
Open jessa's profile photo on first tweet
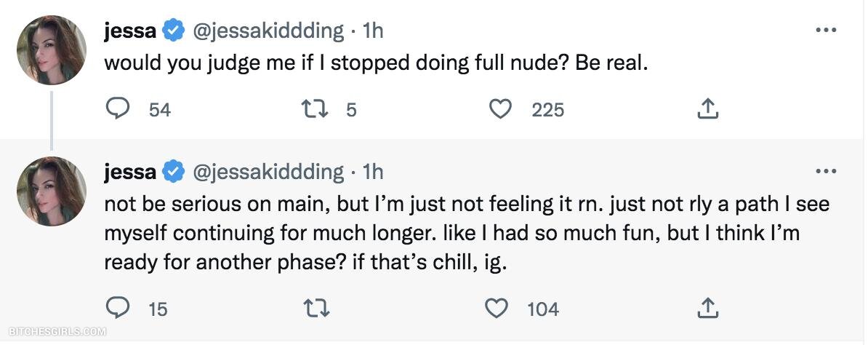click(52, 51)
